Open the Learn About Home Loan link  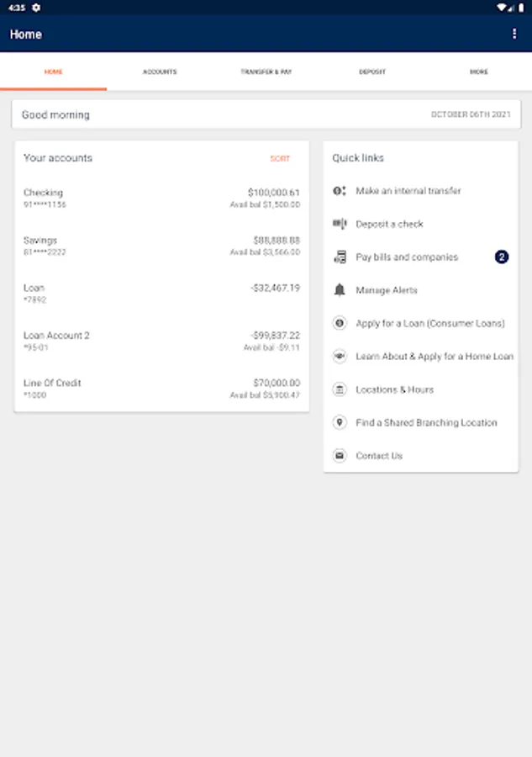point(435,357)
